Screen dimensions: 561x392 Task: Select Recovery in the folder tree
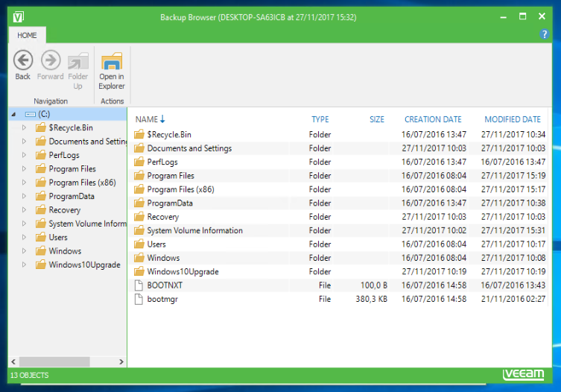[x=64, y=209]
